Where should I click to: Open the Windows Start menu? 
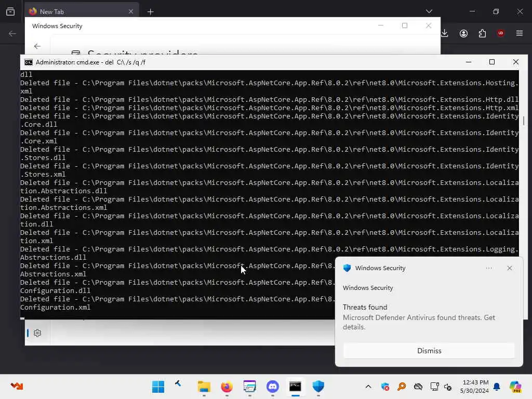click(158, 387)
